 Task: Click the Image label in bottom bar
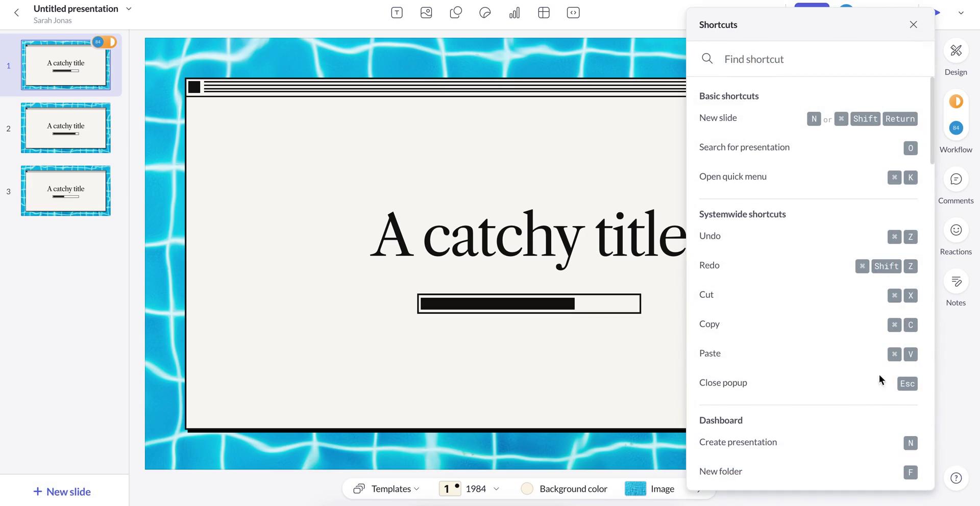point(663,489)
